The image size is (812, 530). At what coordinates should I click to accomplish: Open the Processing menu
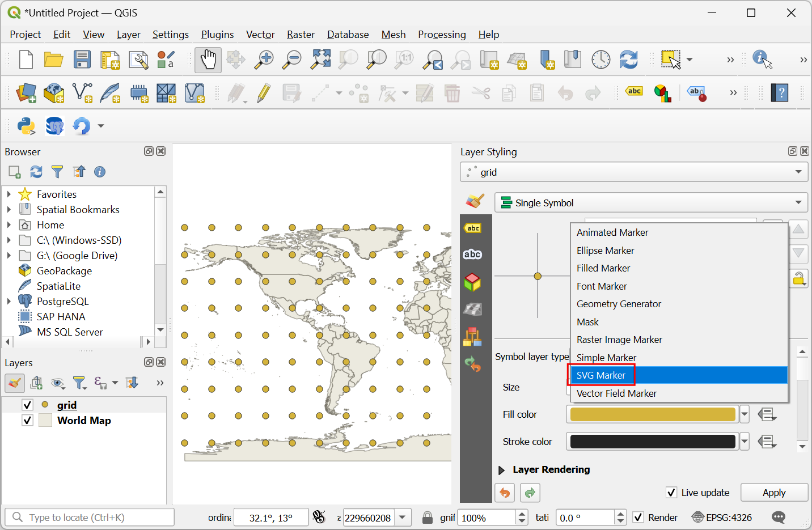click(442, 35)
